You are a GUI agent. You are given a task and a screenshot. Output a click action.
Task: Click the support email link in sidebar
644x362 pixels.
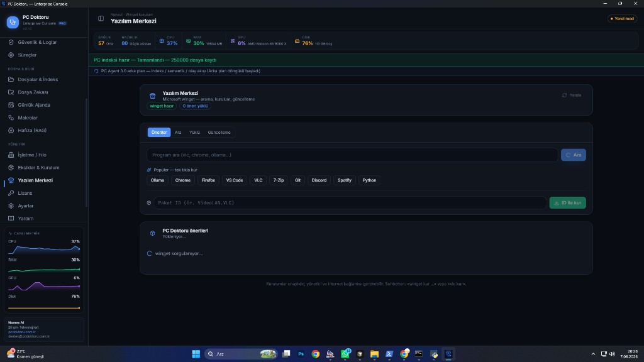pyautogui.click(x=29, y=337)
